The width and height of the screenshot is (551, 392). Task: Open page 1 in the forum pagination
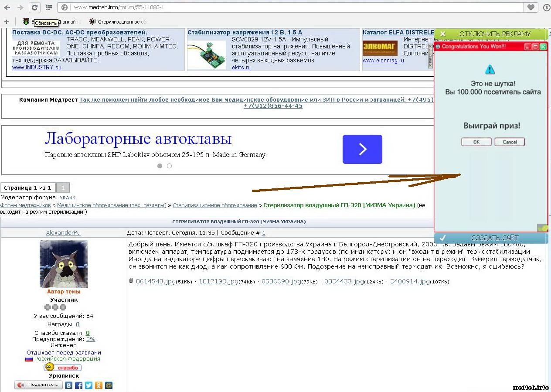[x=63, y=188]
